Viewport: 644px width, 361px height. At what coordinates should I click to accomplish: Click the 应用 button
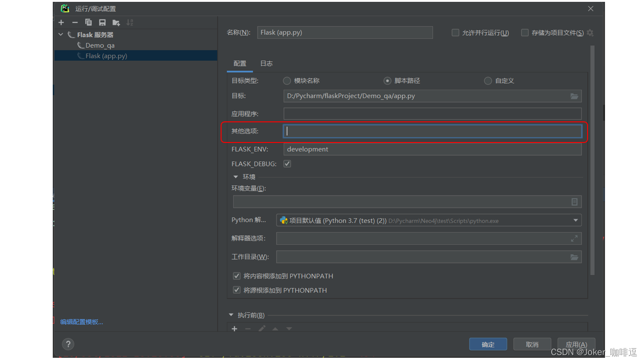pos(576,345)
